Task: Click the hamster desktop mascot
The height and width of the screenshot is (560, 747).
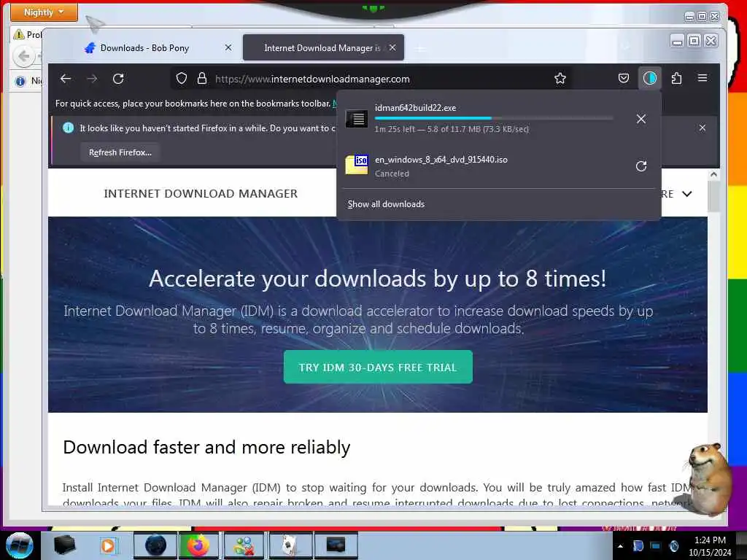Action: 709,480
